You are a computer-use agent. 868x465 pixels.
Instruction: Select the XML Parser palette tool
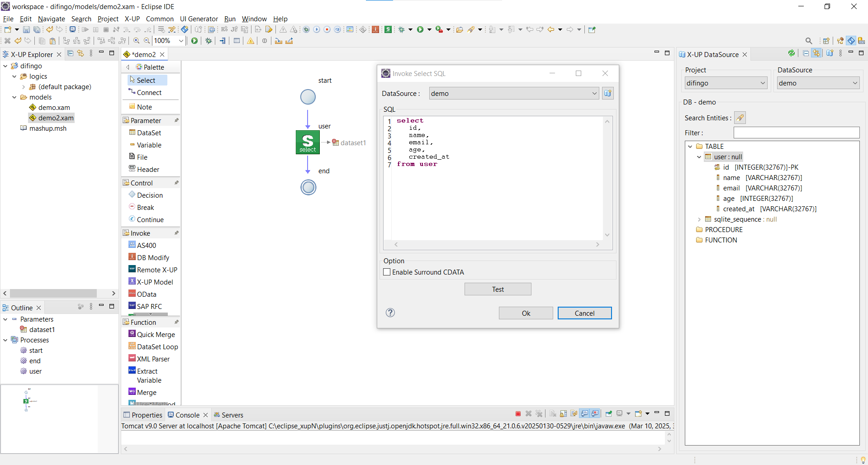click(x=153, y=359)
